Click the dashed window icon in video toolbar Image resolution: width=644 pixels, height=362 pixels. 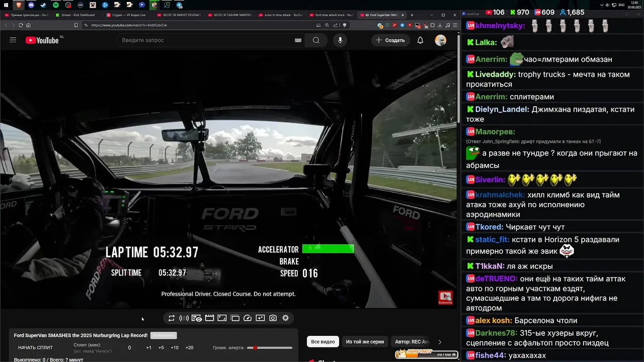click(x=234, y=318)
